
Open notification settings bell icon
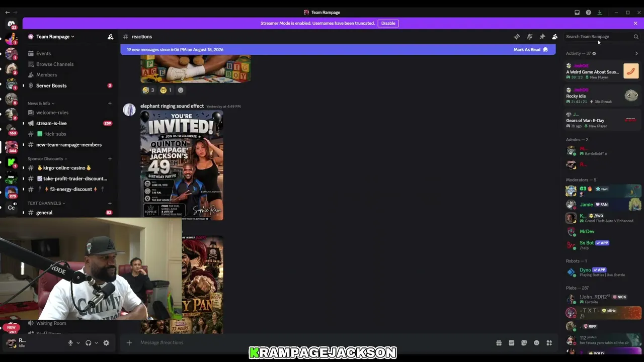pos(529,37)
